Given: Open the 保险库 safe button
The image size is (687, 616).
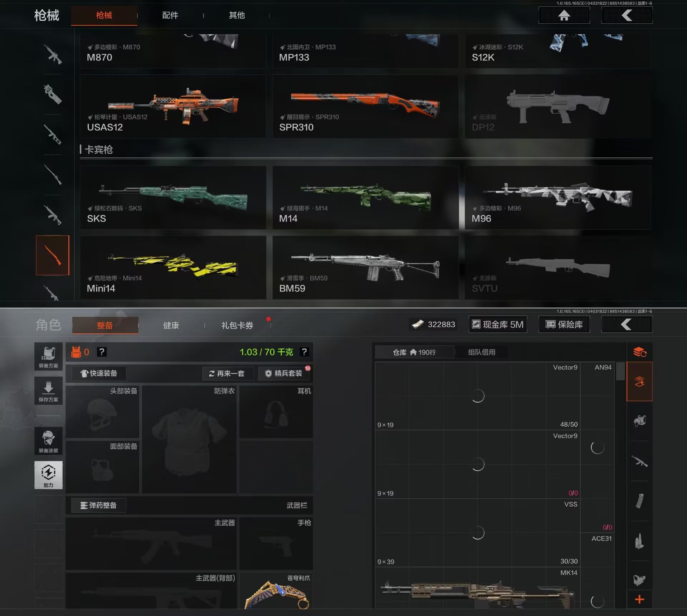Looking at the screenshot, I should tap(564, 324).
